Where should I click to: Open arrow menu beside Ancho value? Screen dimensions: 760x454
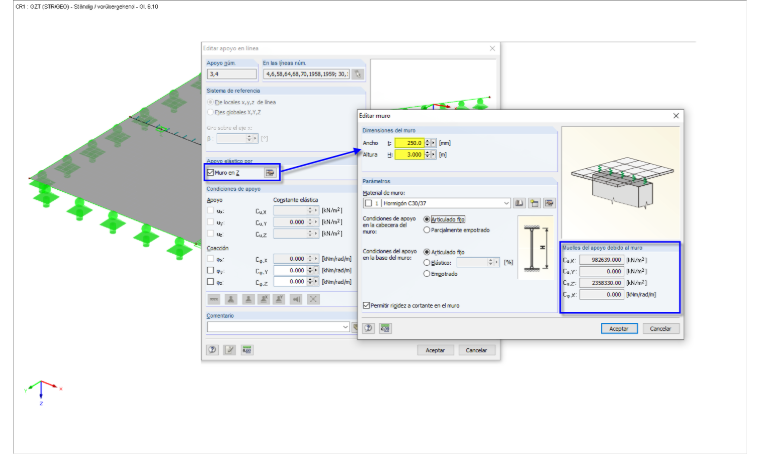[x=433, y=143]
